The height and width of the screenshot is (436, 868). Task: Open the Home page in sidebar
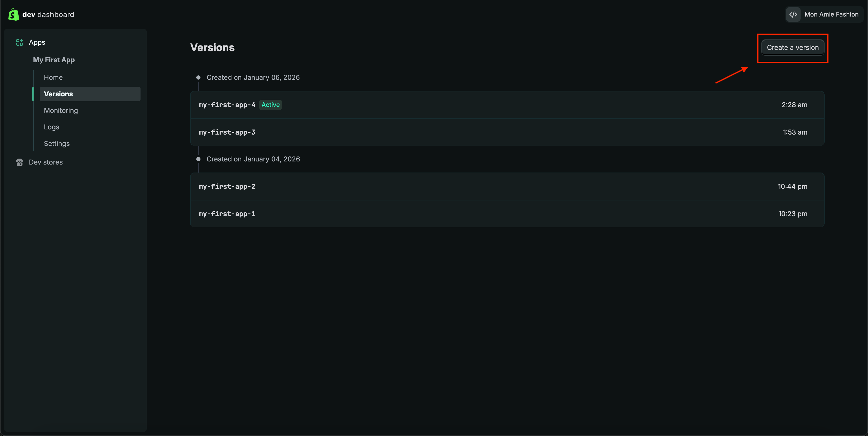(53, 77)
